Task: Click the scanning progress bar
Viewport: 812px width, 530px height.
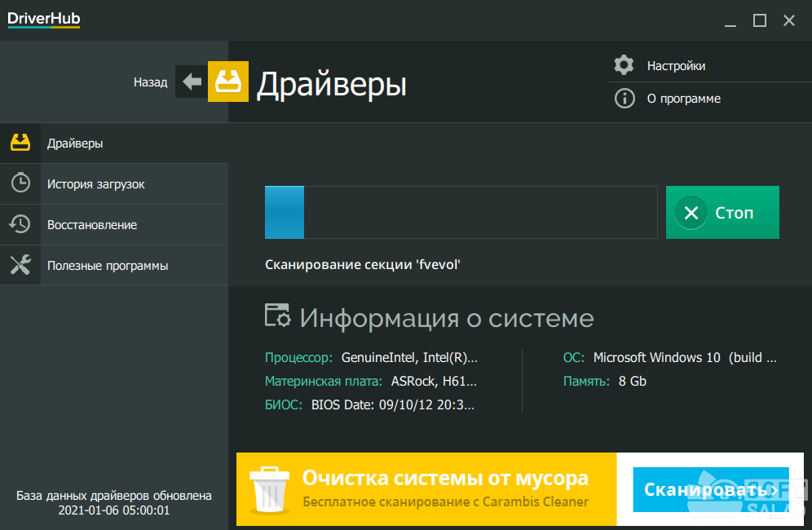Action: (x=461, y=213)
